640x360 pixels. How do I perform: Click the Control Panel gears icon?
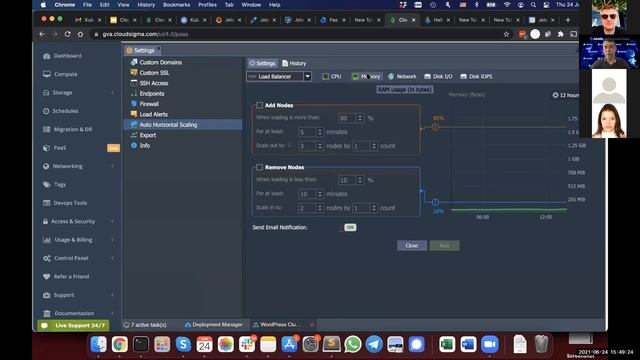[47, 258]
